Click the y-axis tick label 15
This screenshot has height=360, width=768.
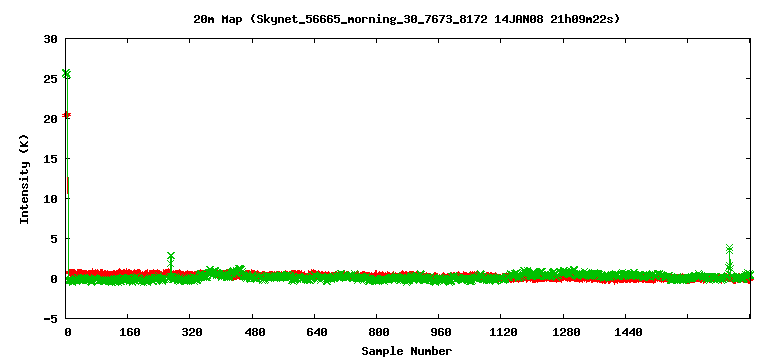pyautogui.click(x=51, y=159)
